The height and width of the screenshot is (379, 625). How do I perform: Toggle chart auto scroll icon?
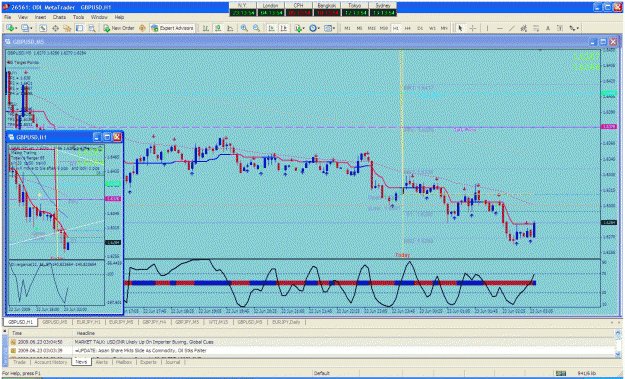[x=271, y=28]
